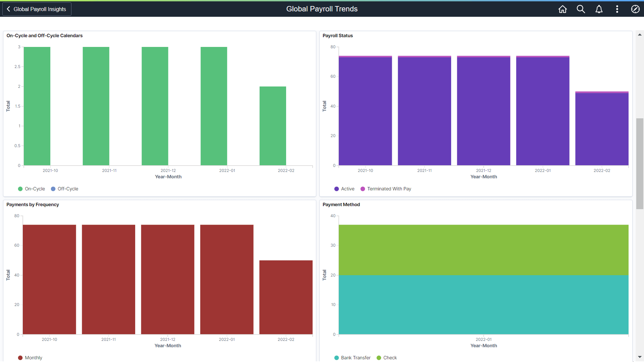This screenshot has width=644, height=362.
Task: Open the global Search icon
Action: [x=581, y=9]
